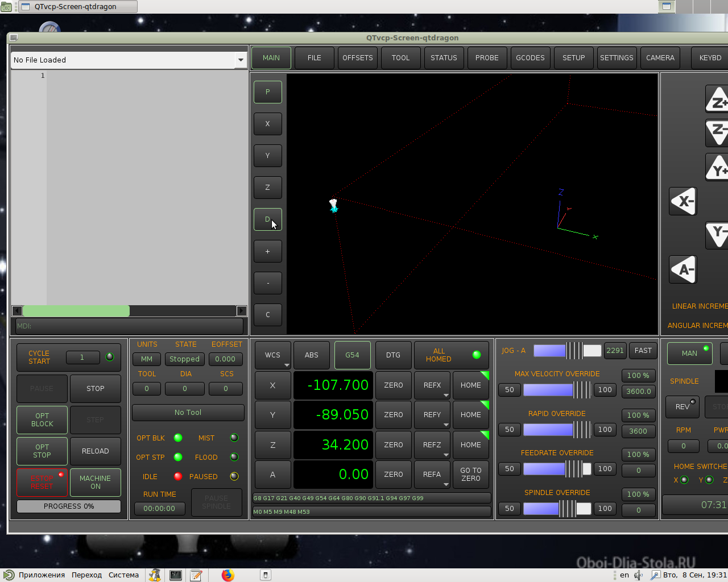
Task: Click CYCLE START button
Action: click(x=69, y=357)
